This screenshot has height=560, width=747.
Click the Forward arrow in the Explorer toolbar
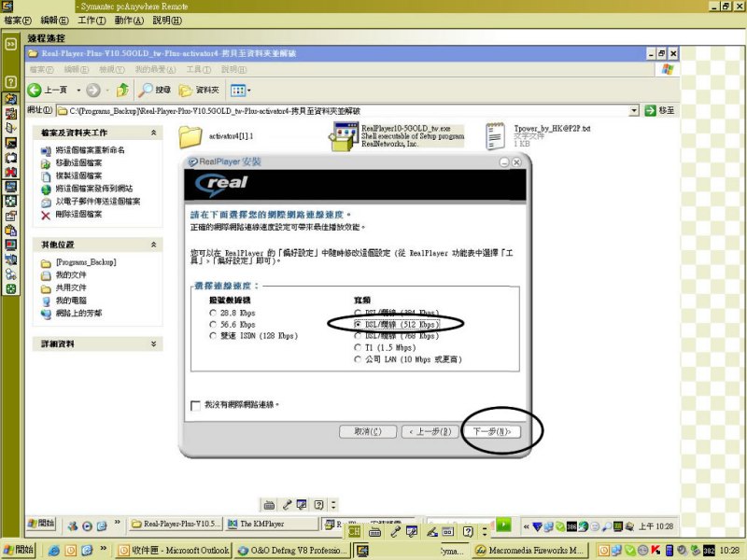(93, 90)
